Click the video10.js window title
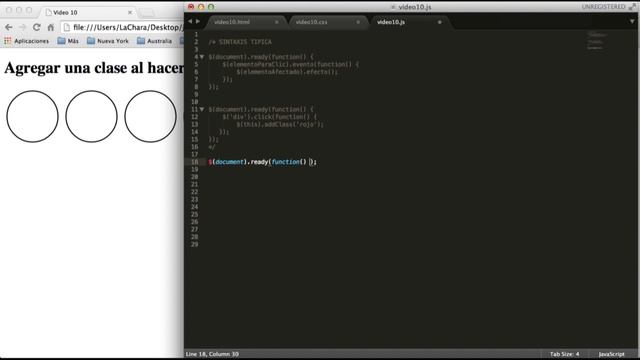Screen dimensions: 640x360 click(x=415, y=7)
